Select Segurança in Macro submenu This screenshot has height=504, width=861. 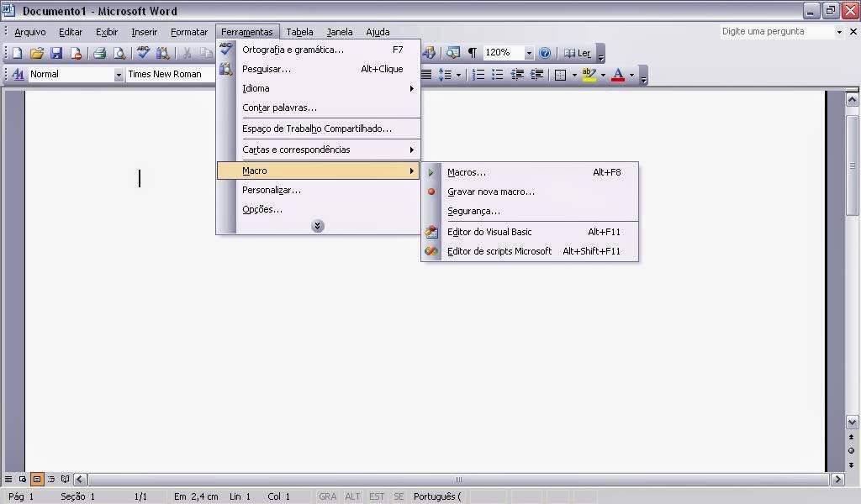pos(530,211)
